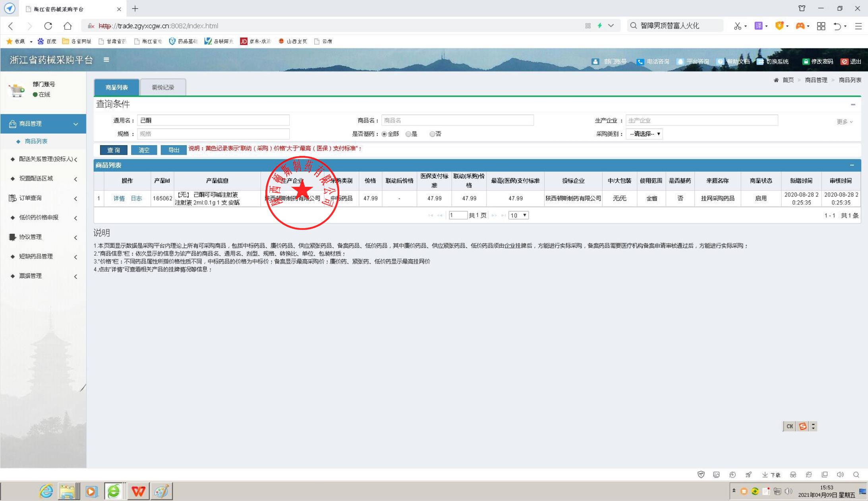Open 电话咨询 phone consultation
The height and width of the screenshot is (501, 868).
click(x=653, y=62)
